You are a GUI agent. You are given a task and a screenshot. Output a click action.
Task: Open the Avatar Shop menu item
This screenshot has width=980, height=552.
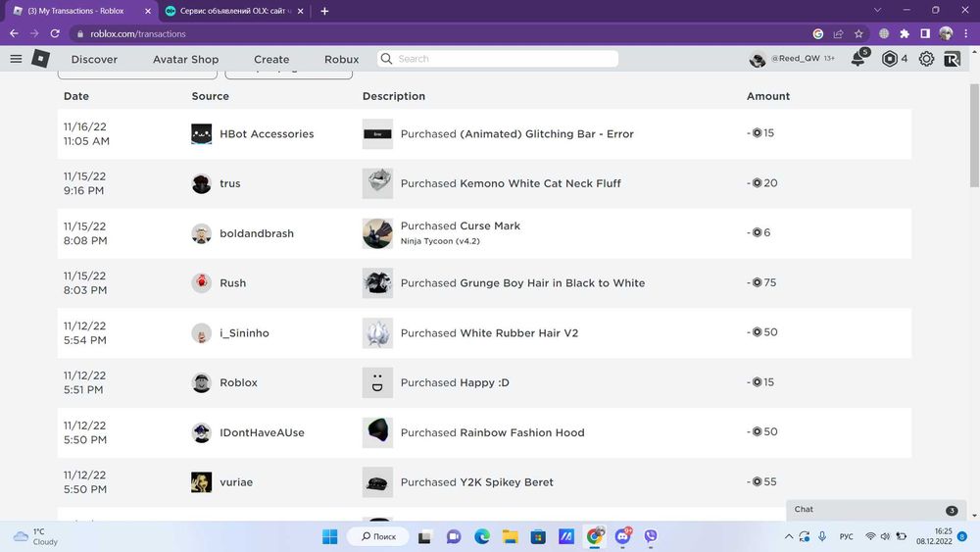185,60
